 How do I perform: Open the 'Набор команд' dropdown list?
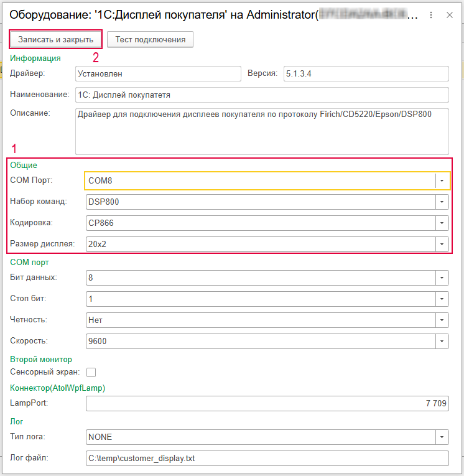pyautogui.click(x=442, y=202)
